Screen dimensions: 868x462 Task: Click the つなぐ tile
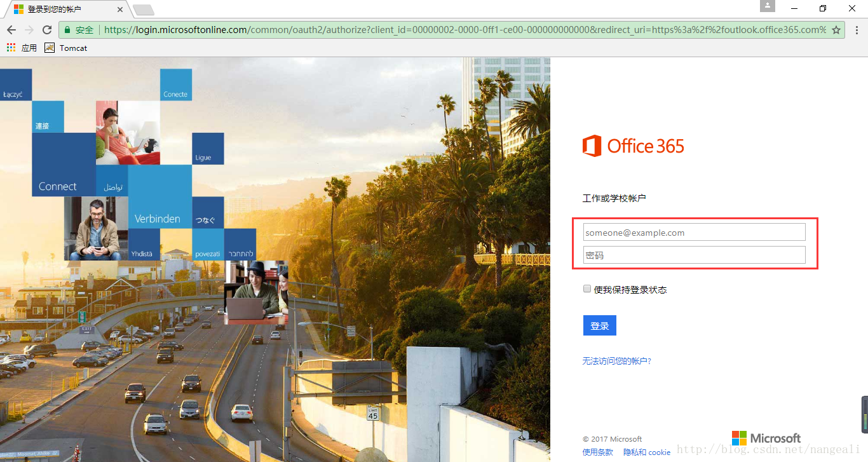(x=208, y=213)
